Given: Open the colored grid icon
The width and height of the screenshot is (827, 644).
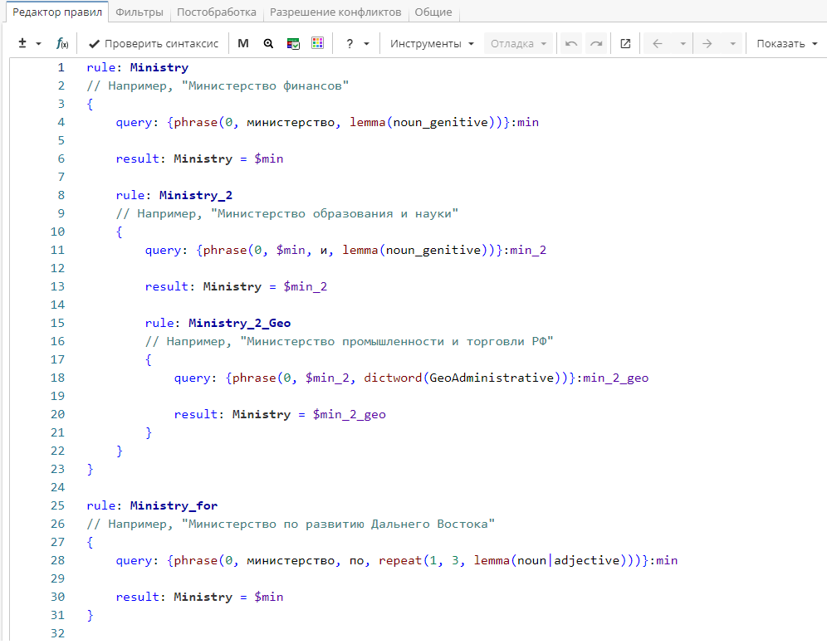Looking at the screenshot, I should point(317,43).
